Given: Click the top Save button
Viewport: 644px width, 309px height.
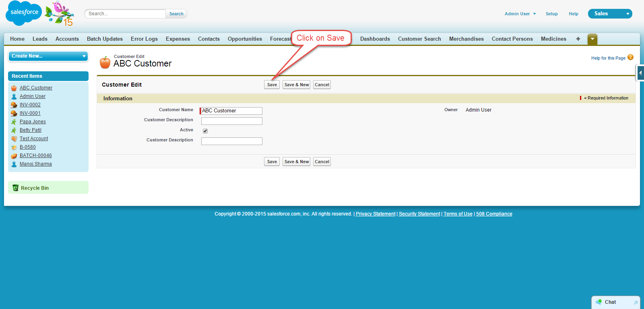Looking at the screenshot, I should click(x=272, y=85).
